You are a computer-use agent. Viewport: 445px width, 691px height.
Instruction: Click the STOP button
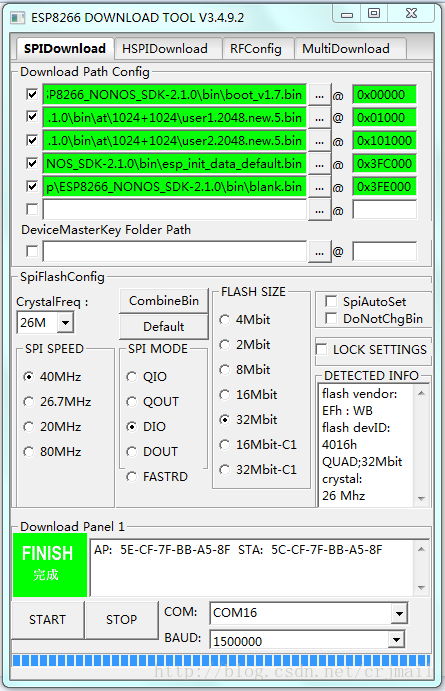(x=122, y=620)
